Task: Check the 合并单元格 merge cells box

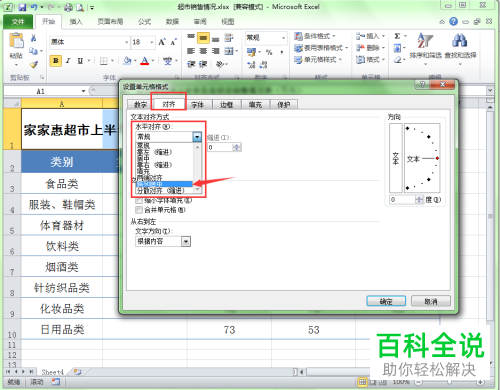Action: click(139, 210)
